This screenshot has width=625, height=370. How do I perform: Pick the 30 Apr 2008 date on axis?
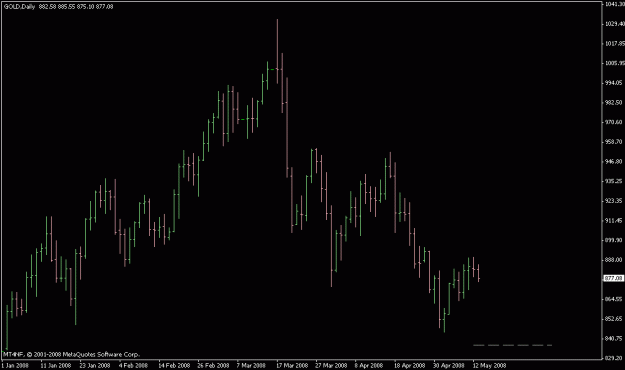click(x=449, y=365)
